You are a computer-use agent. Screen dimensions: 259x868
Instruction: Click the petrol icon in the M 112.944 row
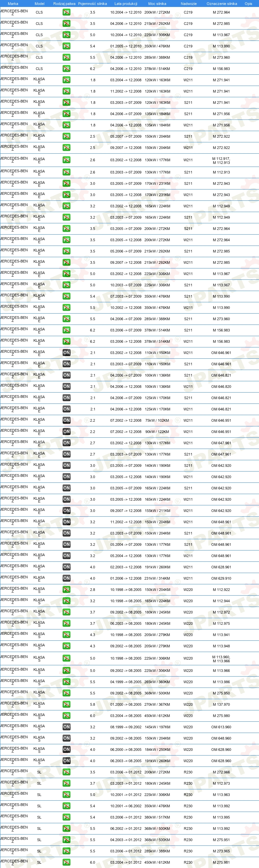click(67, 601)
